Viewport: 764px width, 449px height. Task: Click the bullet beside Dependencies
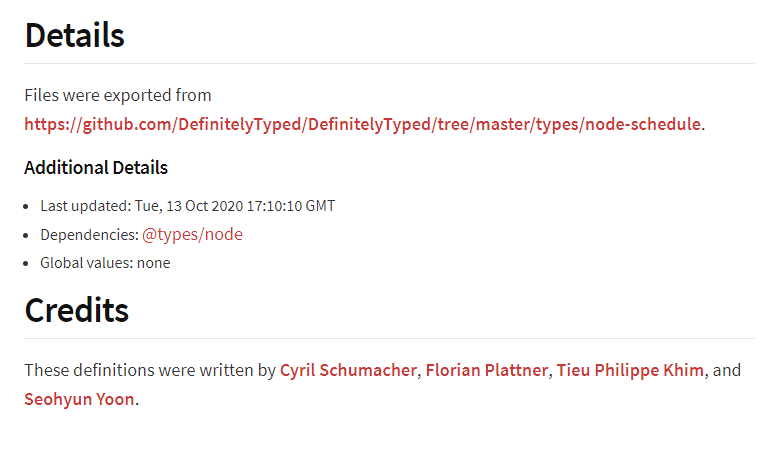coord(26,235)
